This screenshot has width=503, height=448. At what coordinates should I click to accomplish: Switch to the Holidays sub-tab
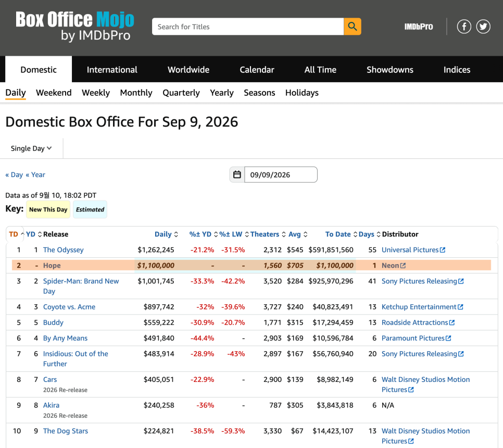[302, 93]
